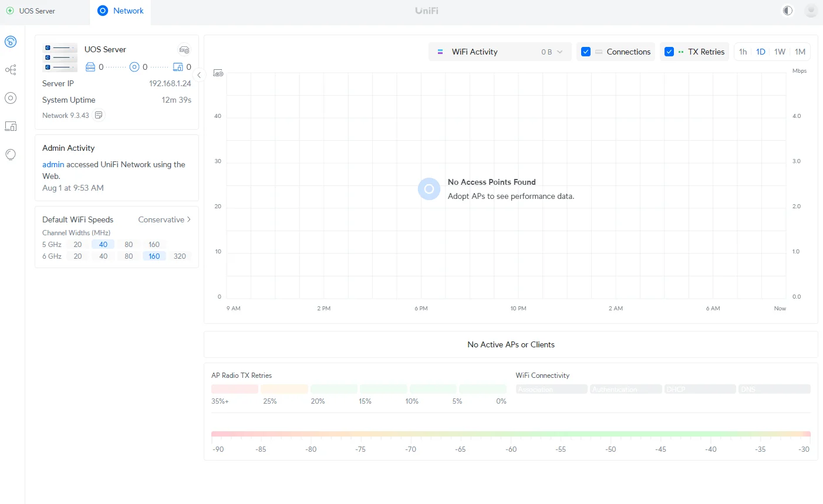Toggle the TX Retries checkbox
This screenshot has height=504, width=823.
(669, 52)
